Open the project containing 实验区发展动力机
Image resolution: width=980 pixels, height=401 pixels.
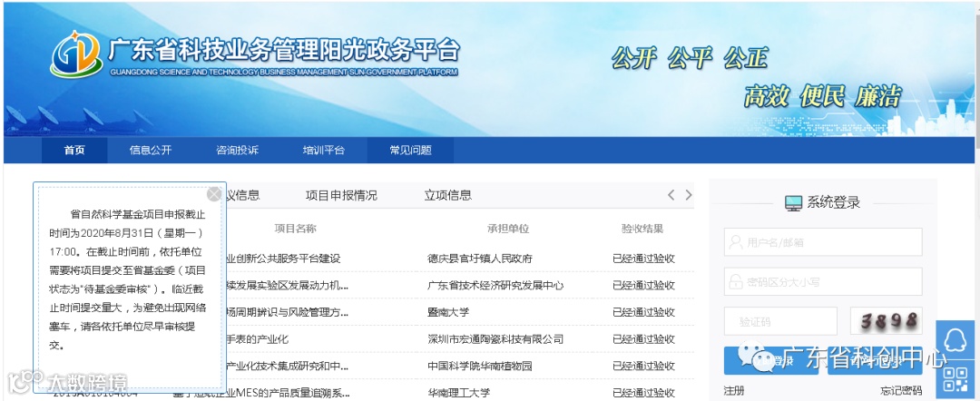pyautogui.click(x=288, y=286)
